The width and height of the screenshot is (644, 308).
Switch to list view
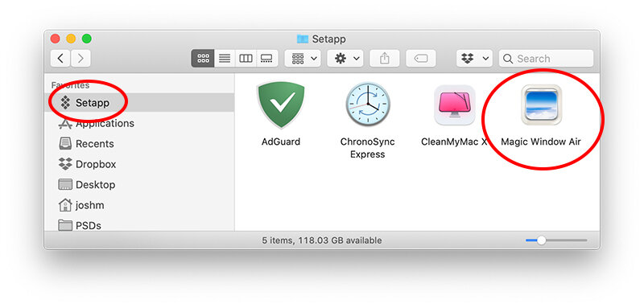pos(225,58)
